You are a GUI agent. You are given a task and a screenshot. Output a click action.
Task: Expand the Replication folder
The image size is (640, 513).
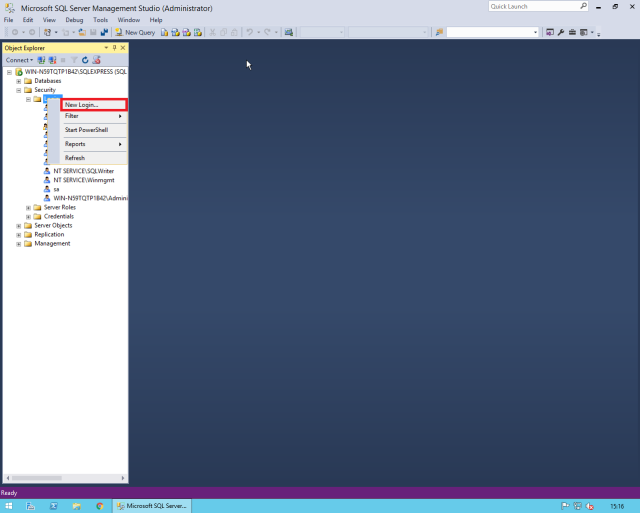(18, 235)
